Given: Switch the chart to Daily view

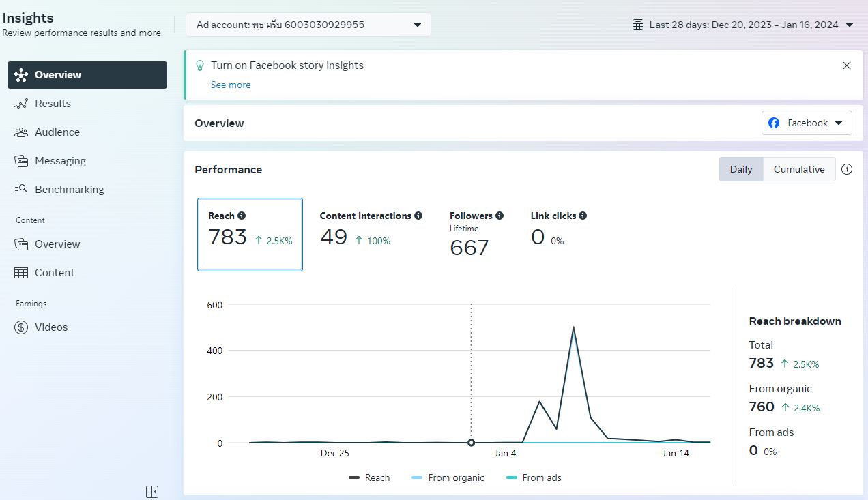Looking at the screenshot, I should [741, 169].
